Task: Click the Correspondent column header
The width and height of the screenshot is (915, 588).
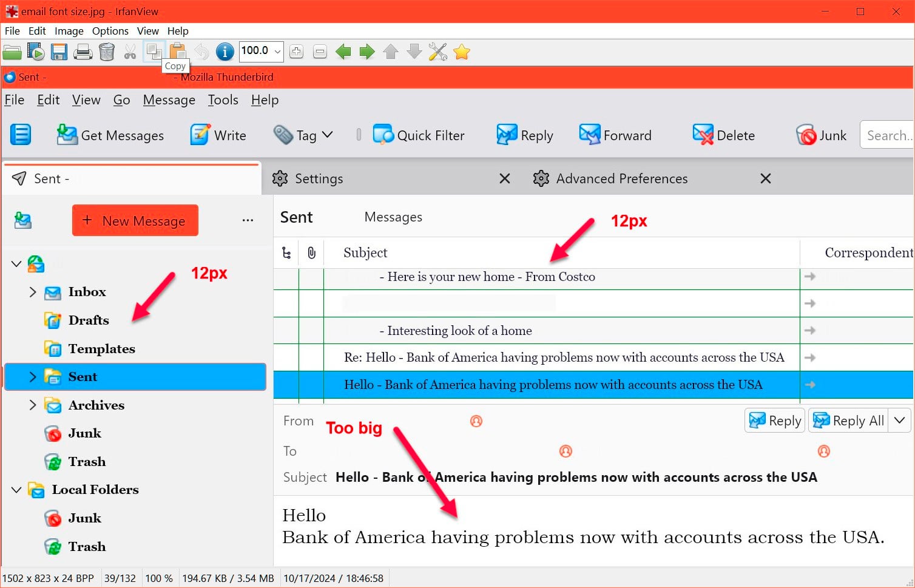Action: pyautogui.click(x=868, y=253)
